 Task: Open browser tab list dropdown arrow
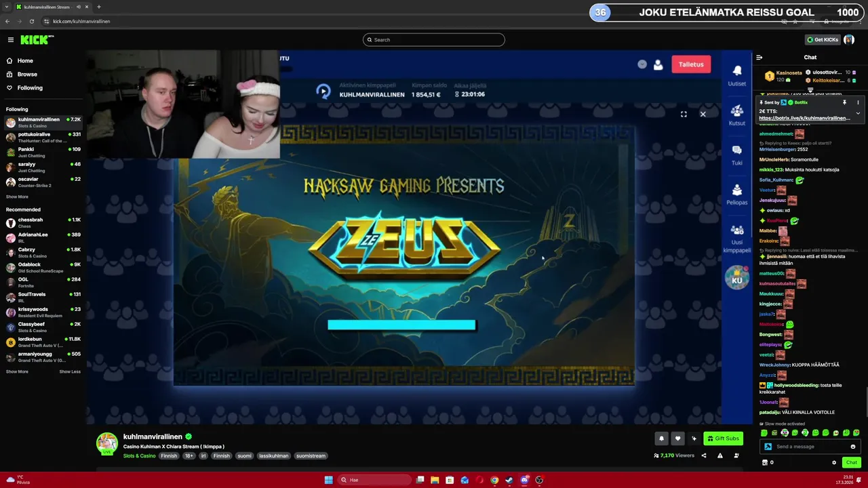point(6,7)
